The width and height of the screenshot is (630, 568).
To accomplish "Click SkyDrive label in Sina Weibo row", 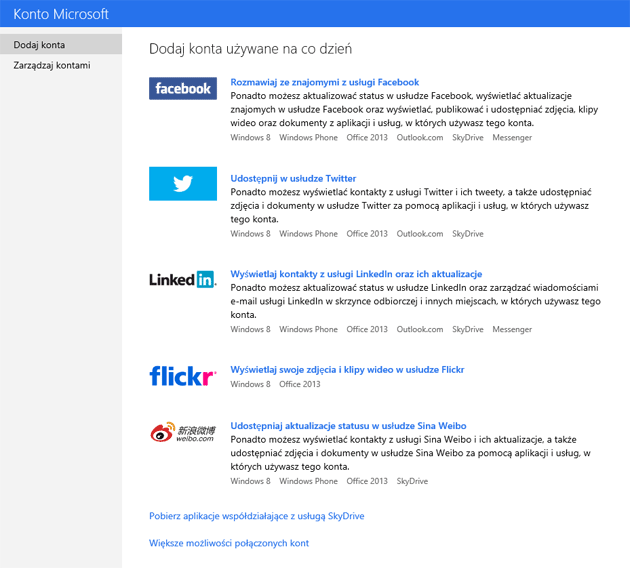I will click(412, 481).
